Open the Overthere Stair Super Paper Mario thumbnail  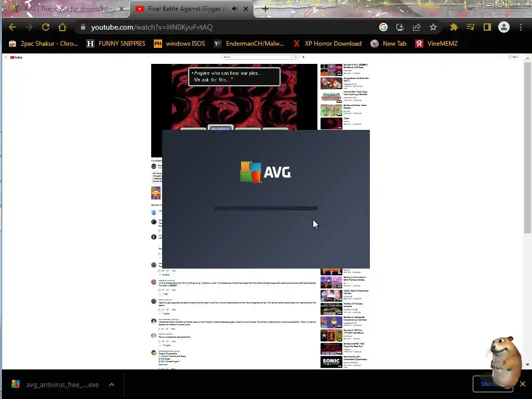coord(331,97)
